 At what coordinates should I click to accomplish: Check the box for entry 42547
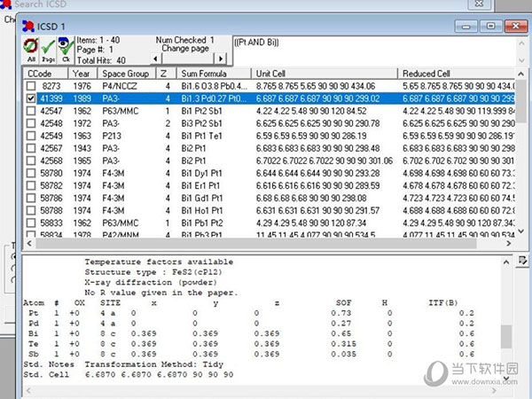click(31, 111)
